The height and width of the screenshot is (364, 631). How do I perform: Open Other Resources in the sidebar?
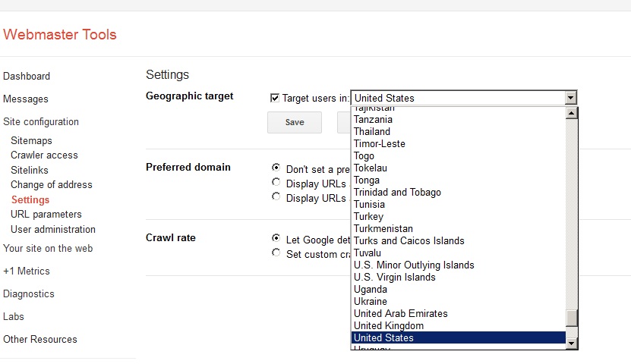(40, 339)
